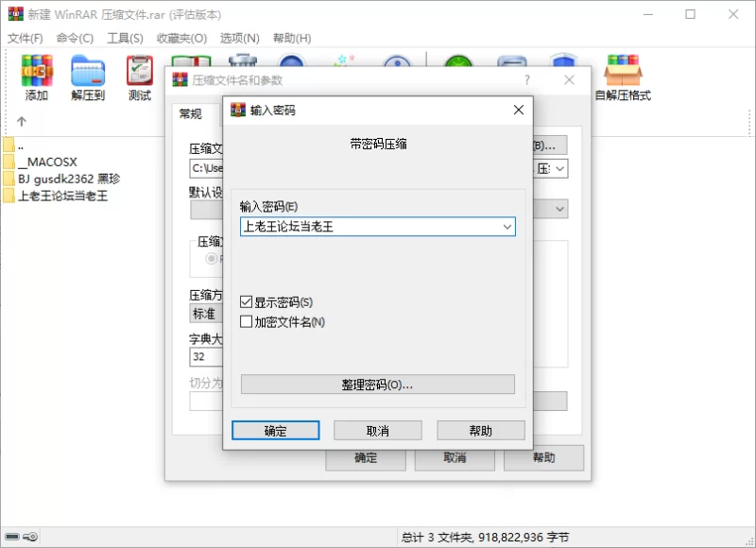The height and width of the screenshot is (548, 756).
Task: Click the WinRAR icon in the main title bar
Action: pos(15,14)
